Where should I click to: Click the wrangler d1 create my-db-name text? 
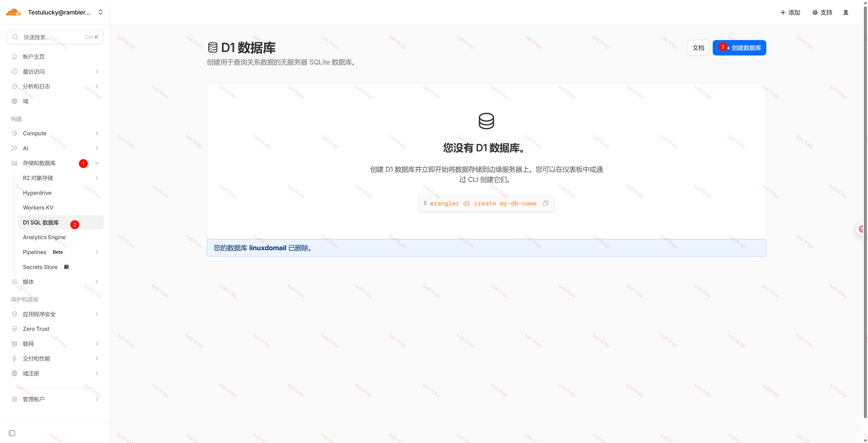click(483, 203)
